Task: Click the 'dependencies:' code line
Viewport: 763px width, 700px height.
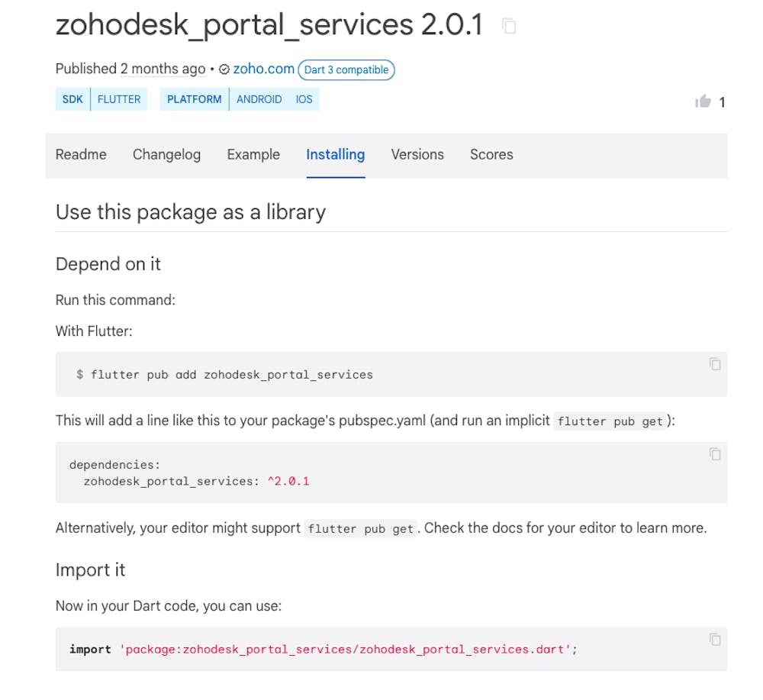Action: (114, 465)
